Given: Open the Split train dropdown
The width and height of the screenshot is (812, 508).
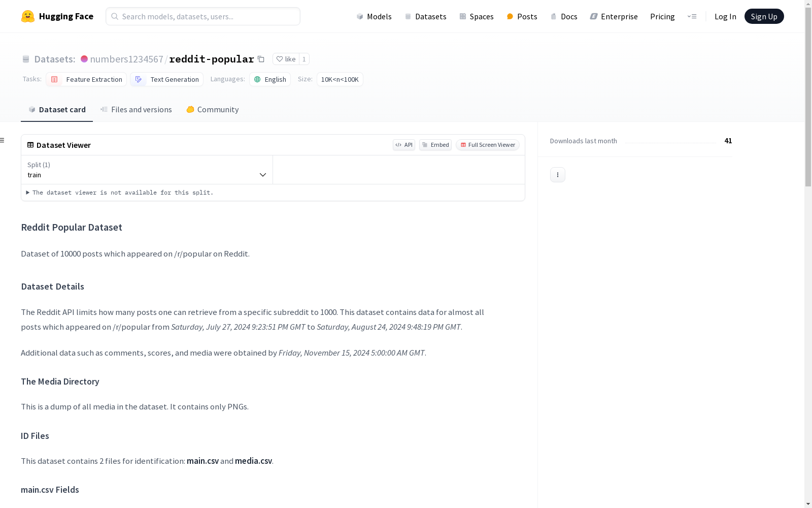Looking at the screenshot, I should click(x=147, y=170).
